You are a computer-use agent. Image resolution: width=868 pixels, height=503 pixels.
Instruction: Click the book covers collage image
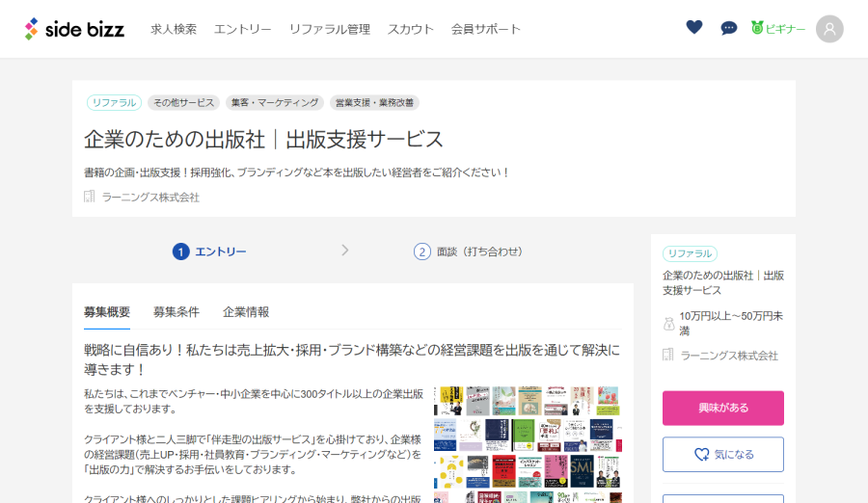(528, 445)
